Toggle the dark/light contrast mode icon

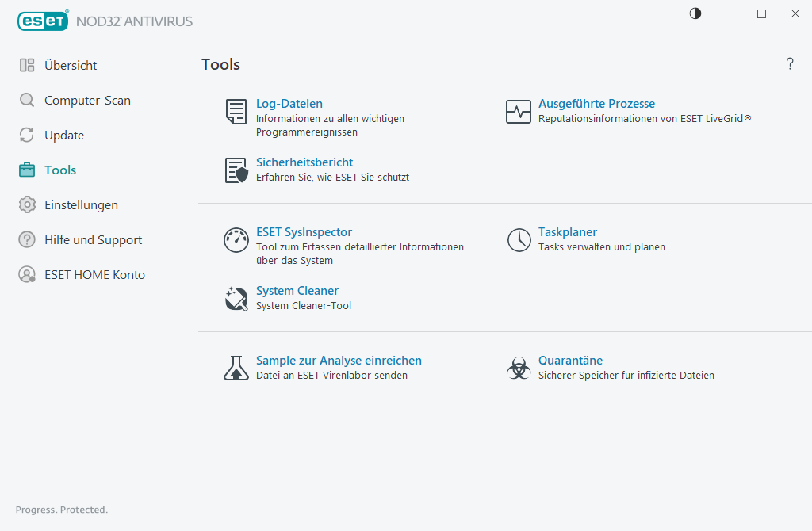coord(695,13)
